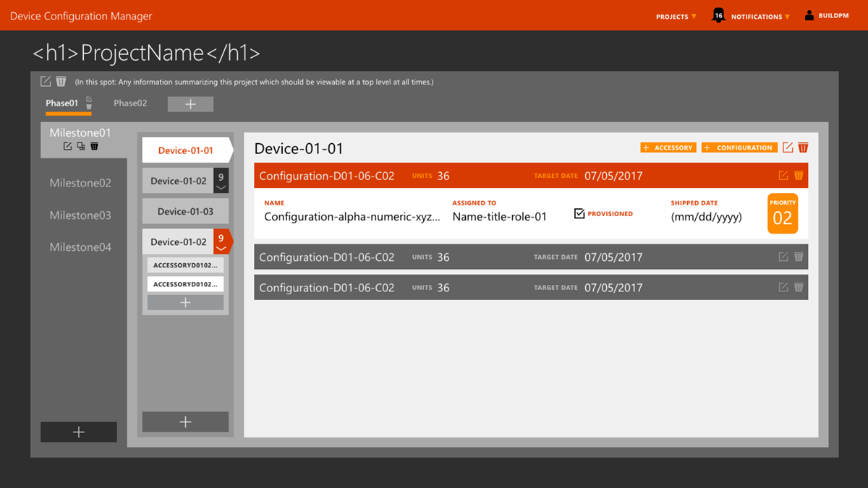Select the Device-01-03 tab
The height and width of the screenshot is (488, 868).
click(x=185, y=211)
